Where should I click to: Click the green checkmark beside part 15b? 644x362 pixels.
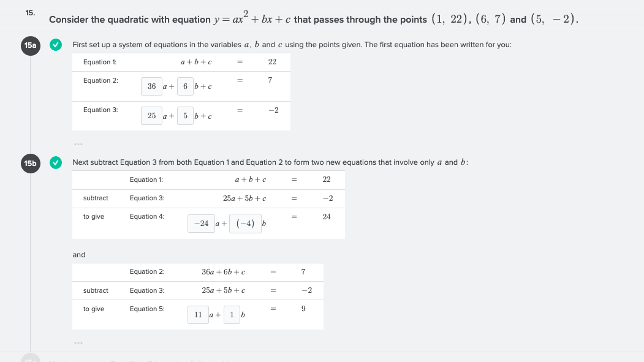(56, 162)
